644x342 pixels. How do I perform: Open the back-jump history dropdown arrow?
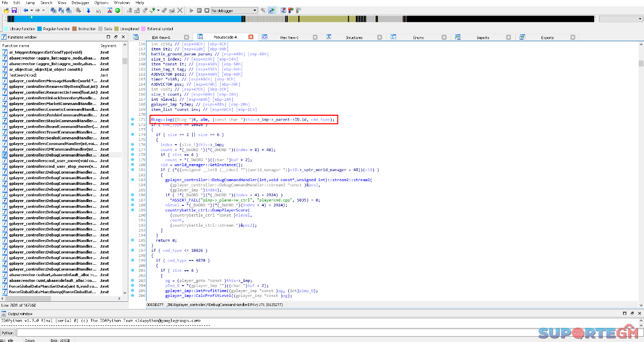coord(32,10)
